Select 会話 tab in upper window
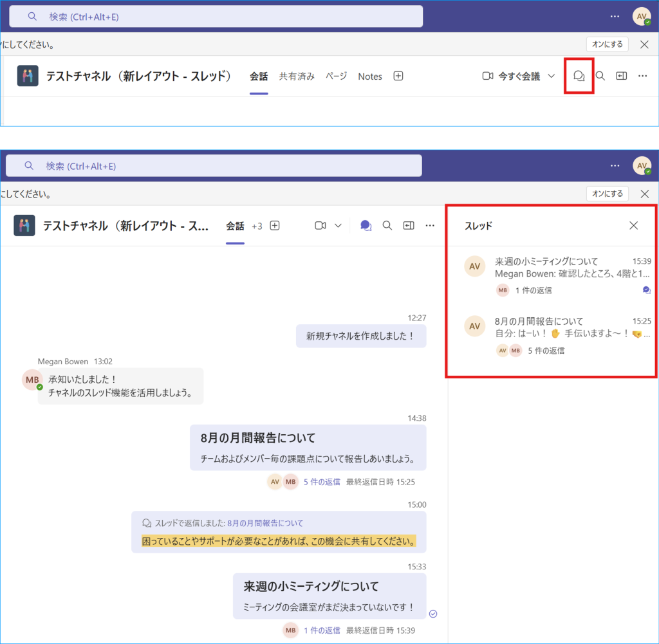Screen dimensions: 659x644 [259, 77]
